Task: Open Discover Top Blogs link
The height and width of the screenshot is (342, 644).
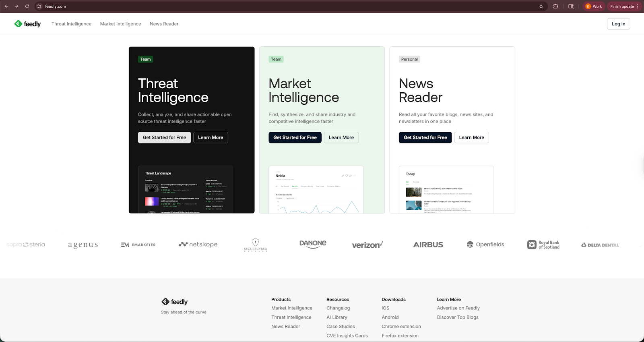Action: click(458, 317)
